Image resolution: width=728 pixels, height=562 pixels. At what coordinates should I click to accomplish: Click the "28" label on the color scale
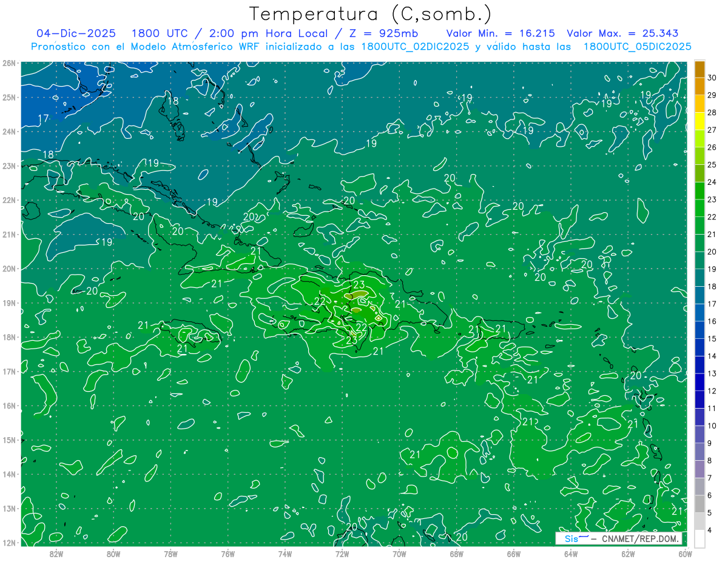[x=712, y=112]
